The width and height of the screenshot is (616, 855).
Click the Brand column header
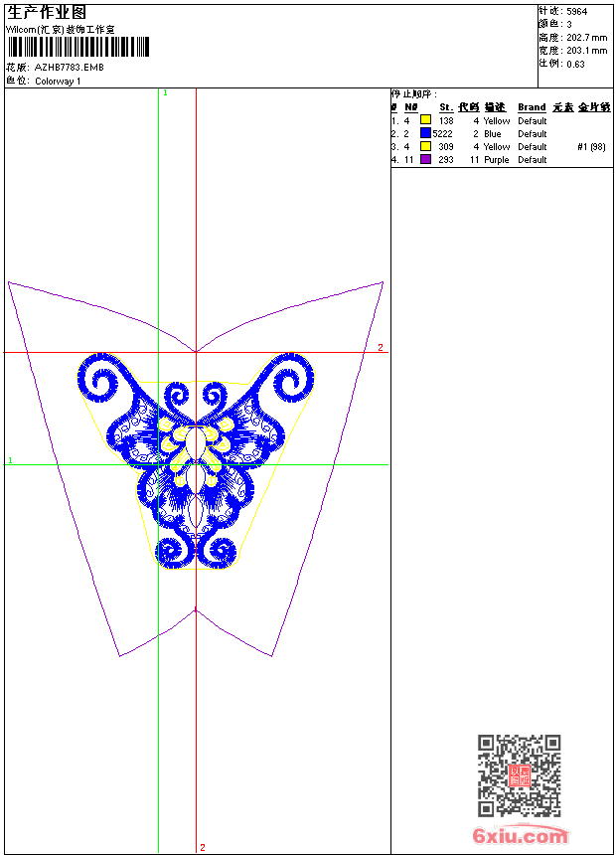pos(532,107)
